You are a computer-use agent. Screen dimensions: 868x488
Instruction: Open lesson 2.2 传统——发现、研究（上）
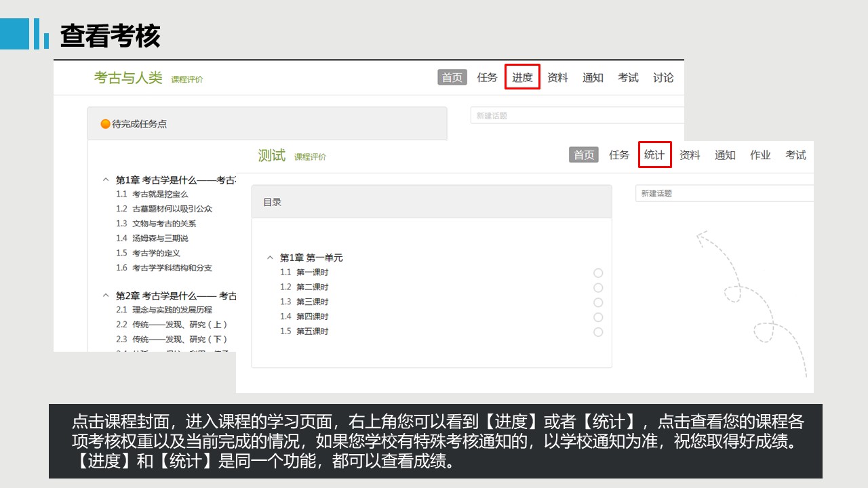click(x=172, y=325)
